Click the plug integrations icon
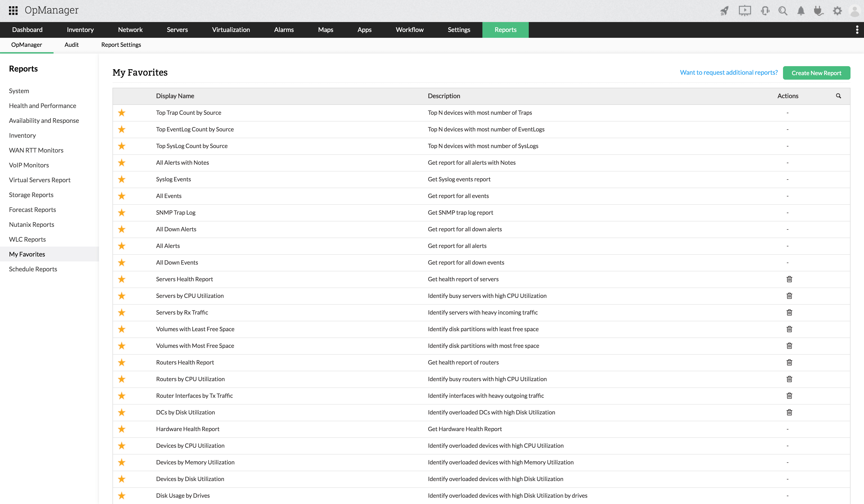The width and height of the screenshot is (864, 504). tap(818, 11)
